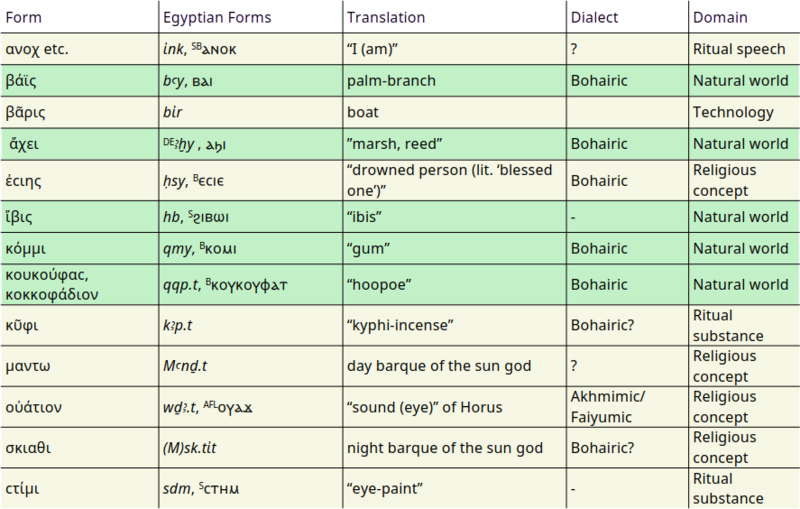This screenshot has height=509, width=800.
Task: Click the "Ritual speech" domain cell
Action: [x=739, y=49]
